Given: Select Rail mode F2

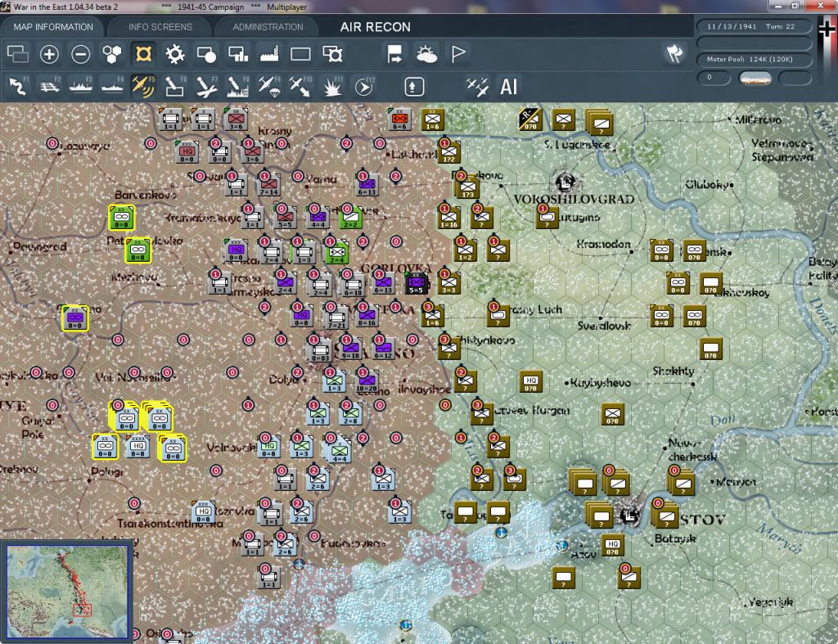Looking at the screenshot, I should pos(49,87).
